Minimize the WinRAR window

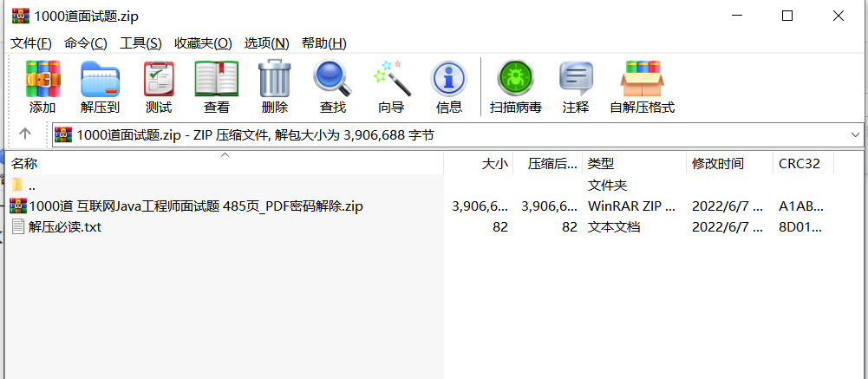click(735, 16)
